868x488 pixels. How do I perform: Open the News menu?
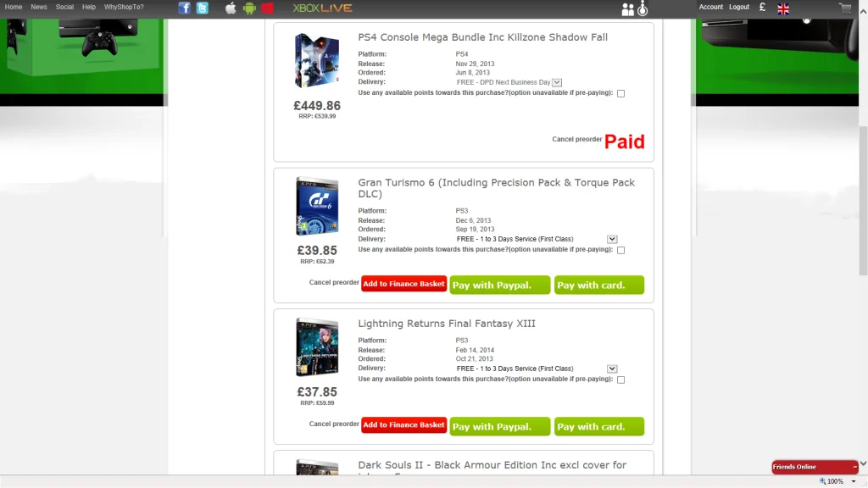39,7
